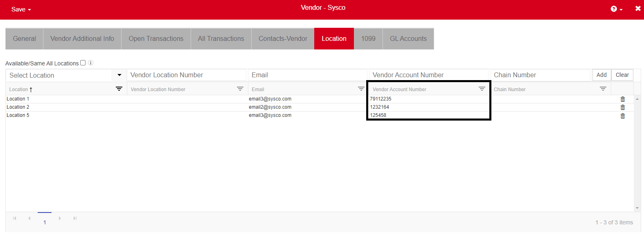The width and height of the screenshot is (644, 235).
Task: Select page 1 in the pager
Action: coord(45,222)
